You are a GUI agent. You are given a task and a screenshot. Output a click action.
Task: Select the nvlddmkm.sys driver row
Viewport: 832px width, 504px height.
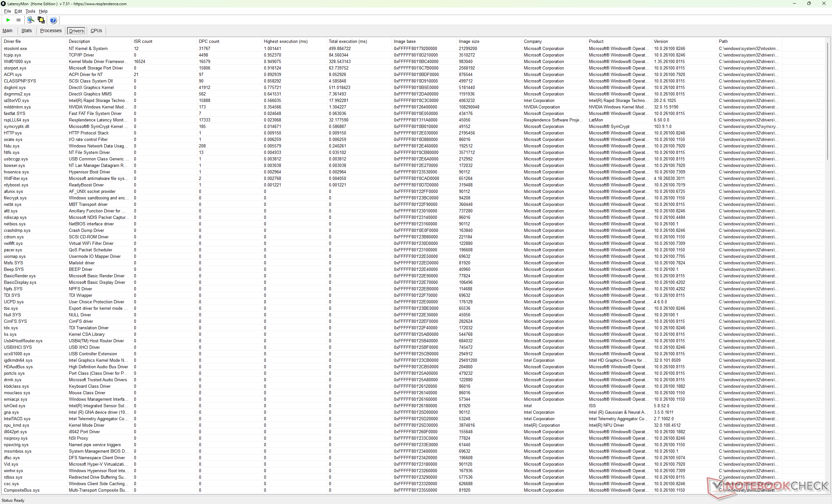(x=17, y=107)
